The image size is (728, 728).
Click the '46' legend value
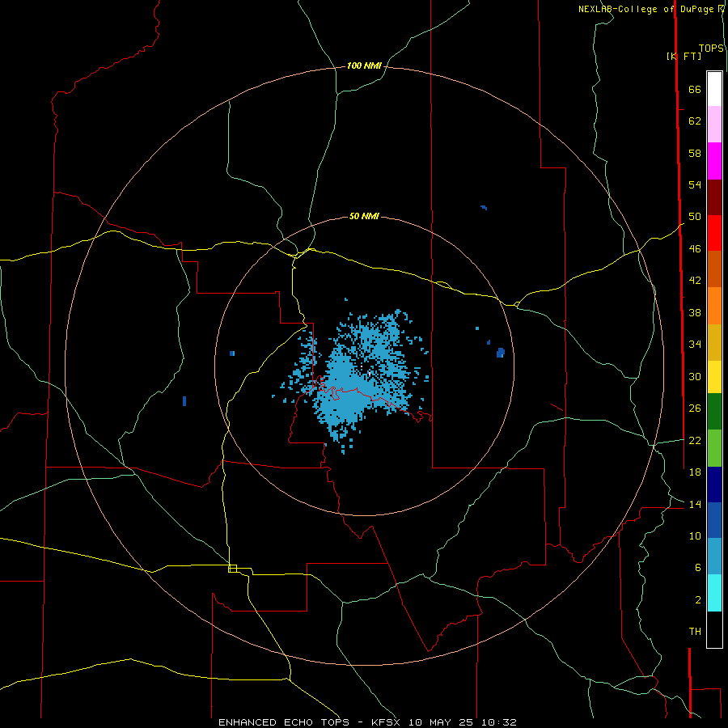point(695,249)
